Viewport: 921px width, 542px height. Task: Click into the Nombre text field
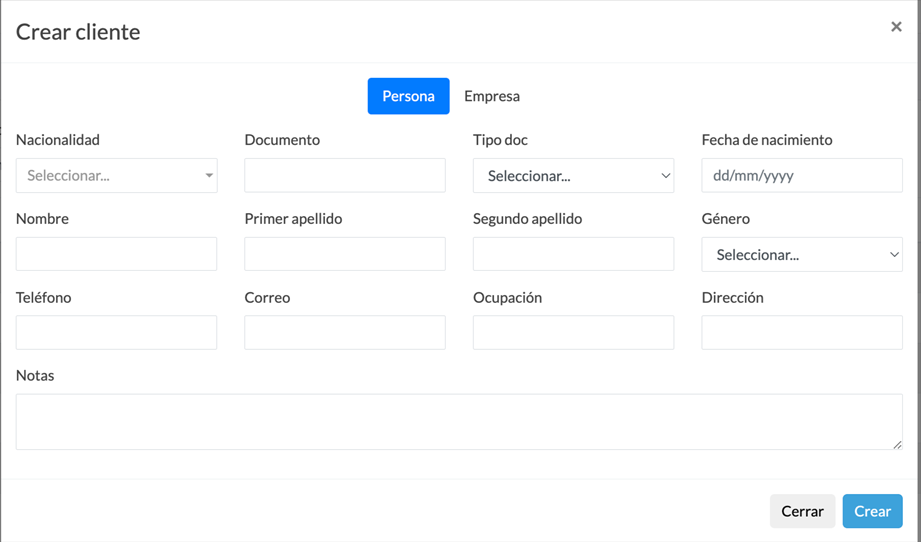[x=116, y=254]
